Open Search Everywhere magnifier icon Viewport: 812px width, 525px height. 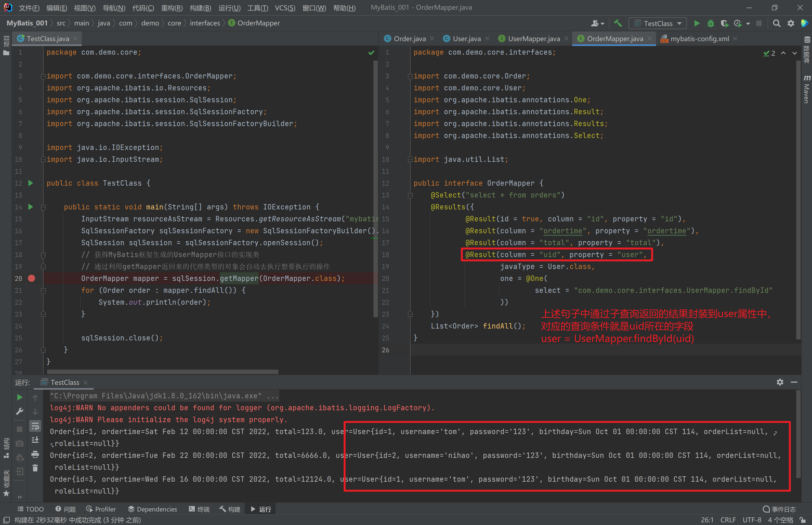(777, 23)
